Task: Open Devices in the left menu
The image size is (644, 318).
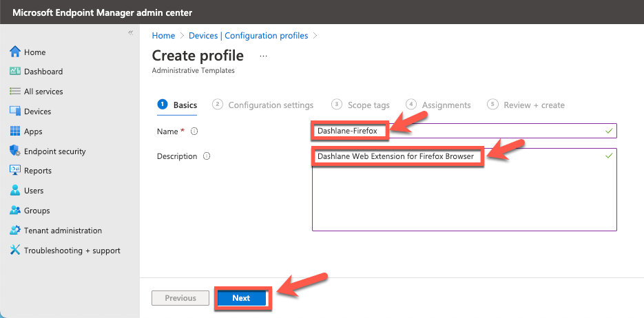Action: [x=38, y=112]
